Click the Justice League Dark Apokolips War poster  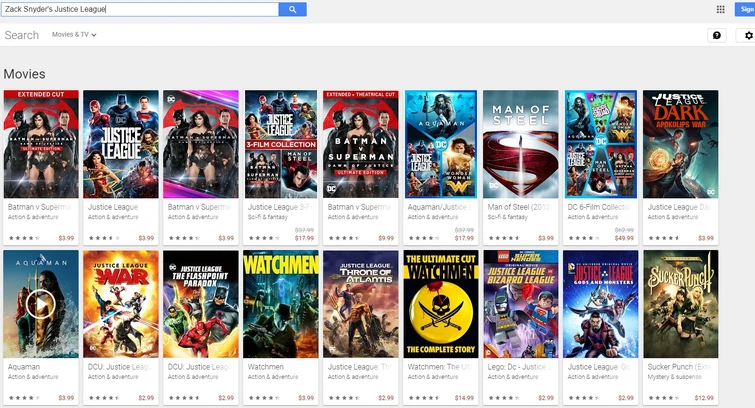tap(680, 144)
